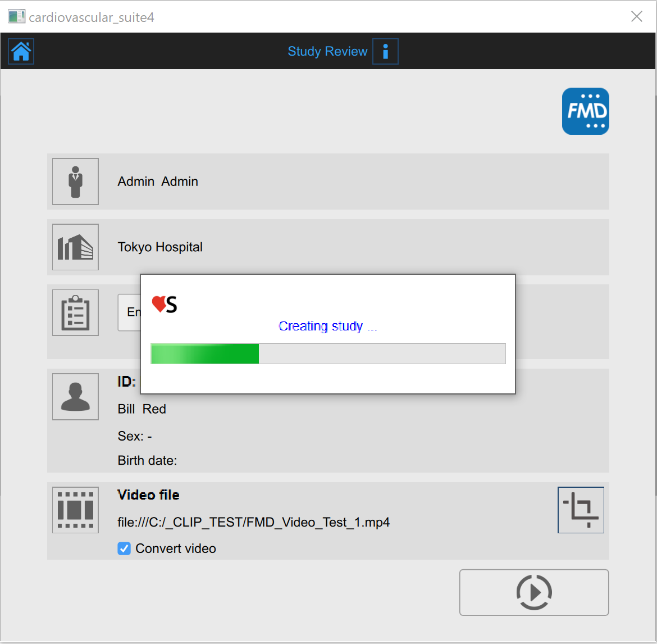Image resolution: width=657 pixels, height=644 pixels.
Task: Open the video crop tool
Action: click(581, 510)
